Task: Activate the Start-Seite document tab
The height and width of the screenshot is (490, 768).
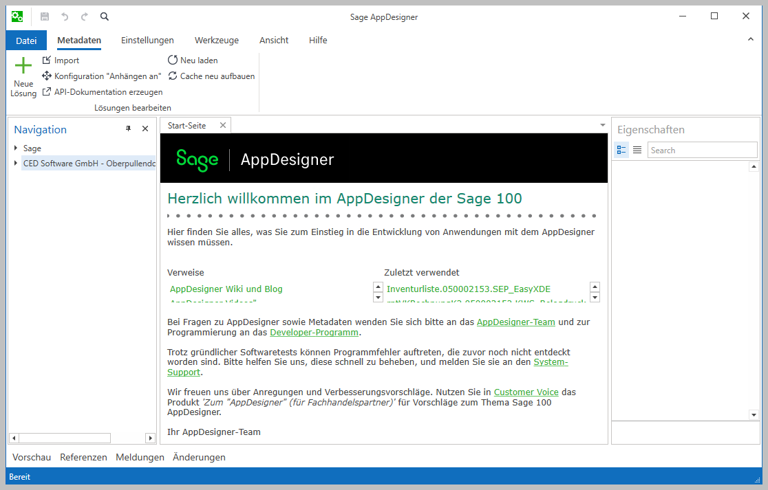Action: point(187,125)
